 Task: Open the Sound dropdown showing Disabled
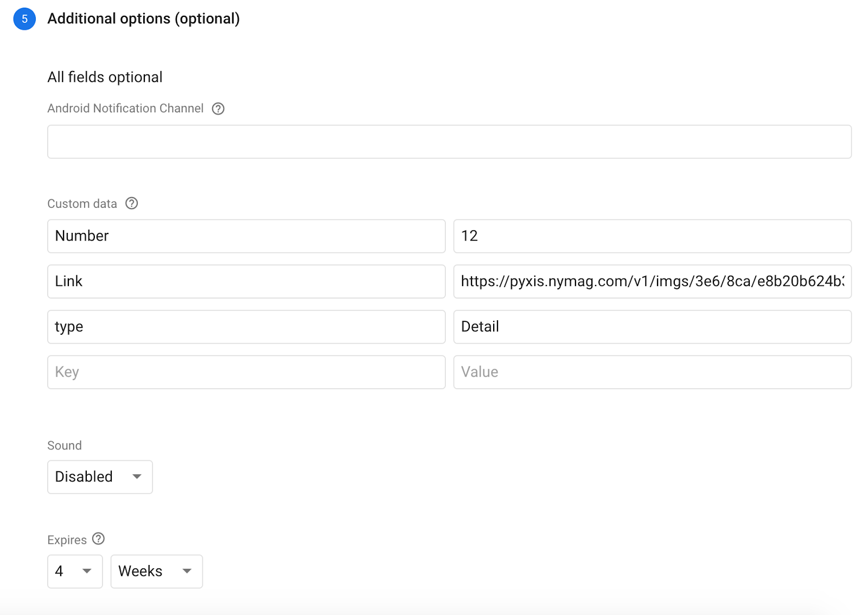coord(99,477)
